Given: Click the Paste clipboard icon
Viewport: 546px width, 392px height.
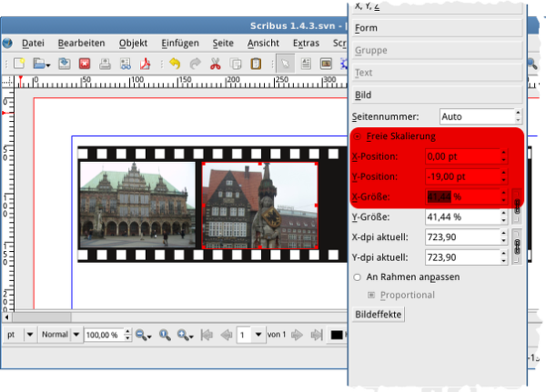Looking at the screenshot, I should tap(256, 64).
